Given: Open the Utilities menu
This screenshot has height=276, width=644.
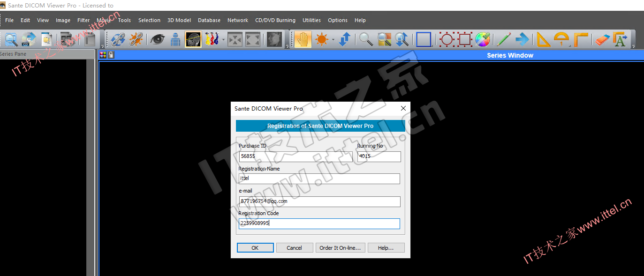Looking at the screenshot, I should pos(311,20).
